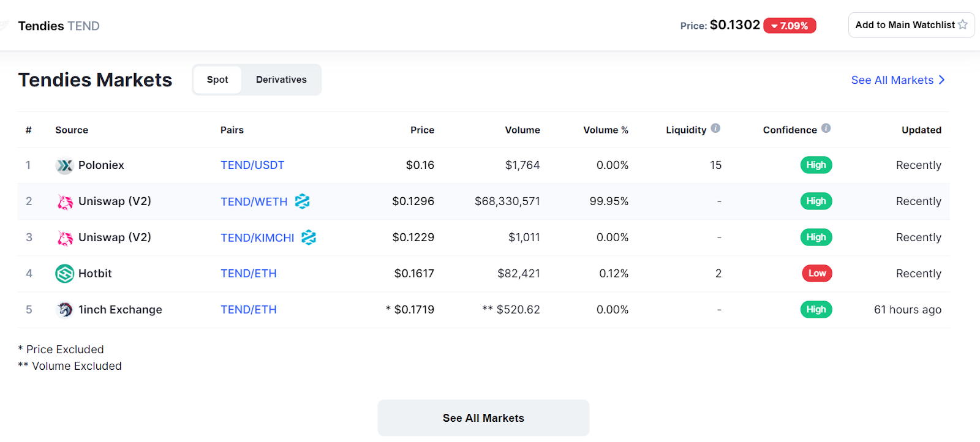This screenshot has width=980, height=442.
Task: Click the chevron arrow after See All Markets
Action: click(941, 80)
